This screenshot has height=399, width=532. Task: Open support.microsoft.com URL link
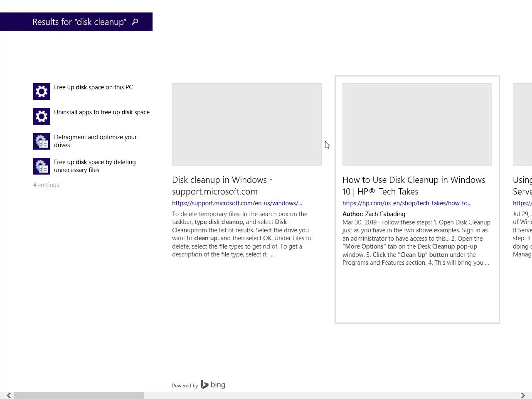pos(237,203)
